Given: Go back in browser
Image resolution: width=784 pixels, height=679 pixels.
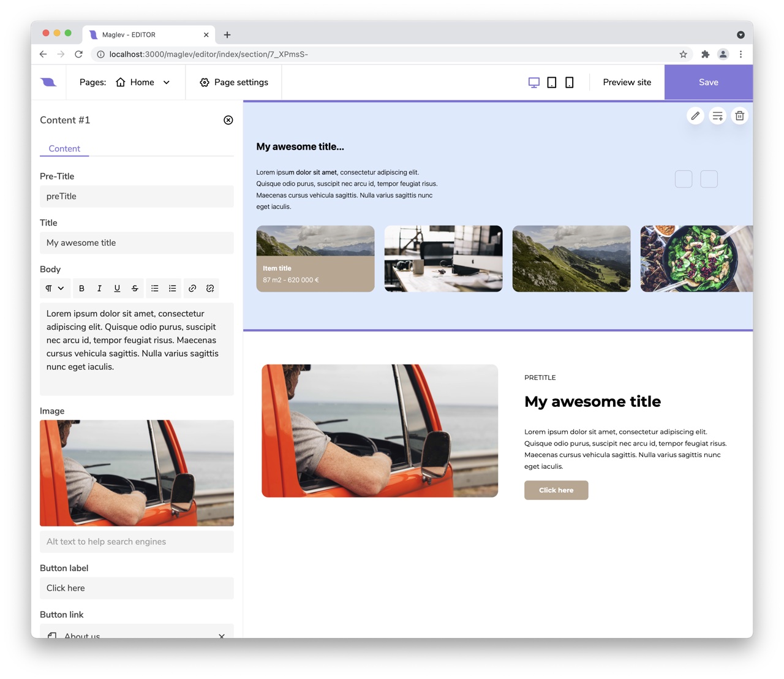Looking at the screenshot, I should tap(43, 54).
